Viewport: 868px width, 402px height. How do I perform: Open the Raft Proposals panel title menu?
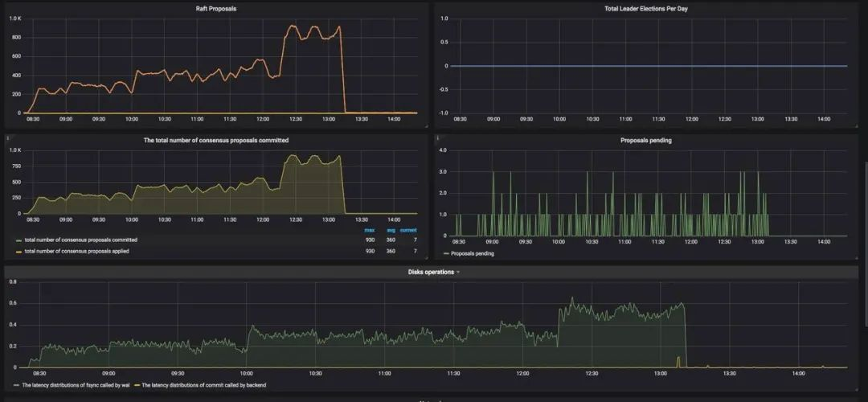click(216, 9)
